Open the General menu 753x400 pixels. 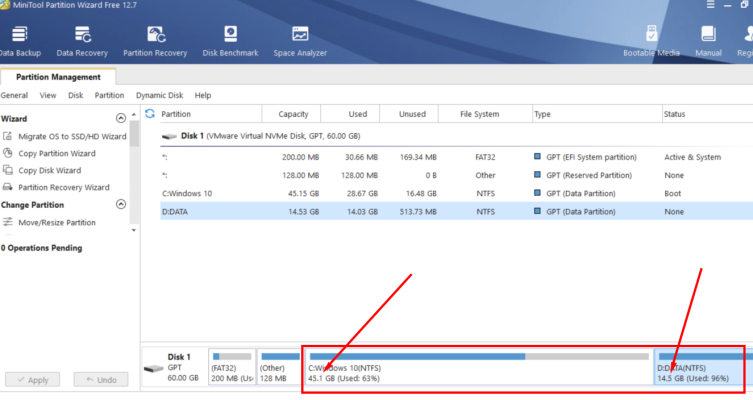14,95
